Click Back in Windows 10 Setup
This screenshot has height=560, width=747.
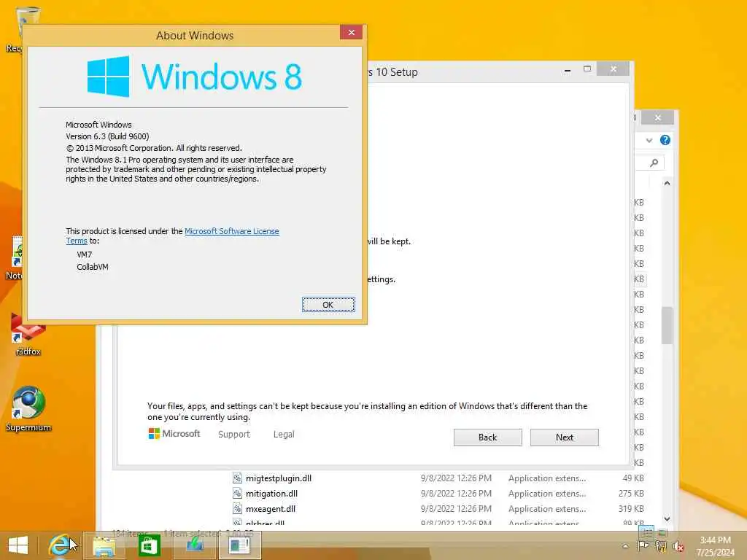tap(487, 437)
